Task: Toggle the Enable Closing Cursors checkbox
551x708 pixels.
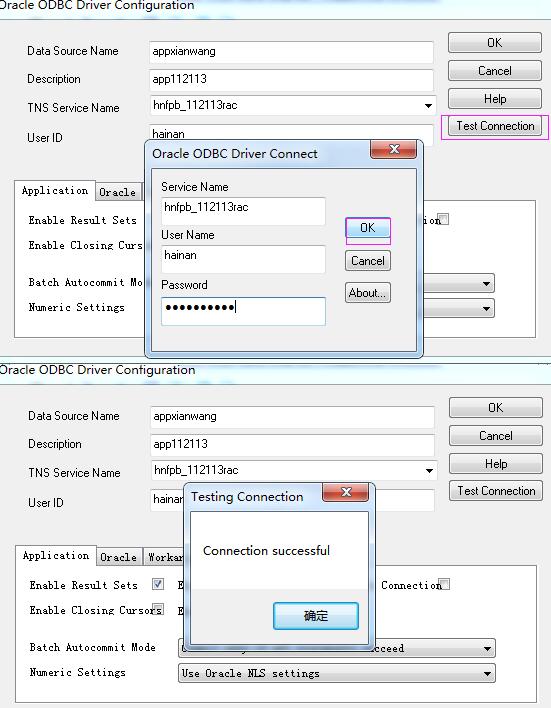Action: (158, 608)
